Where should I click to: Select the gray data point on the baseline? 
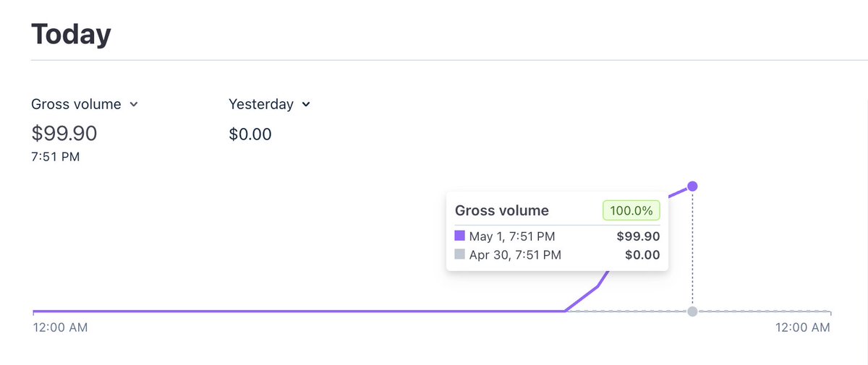click(x=692, y=312)
